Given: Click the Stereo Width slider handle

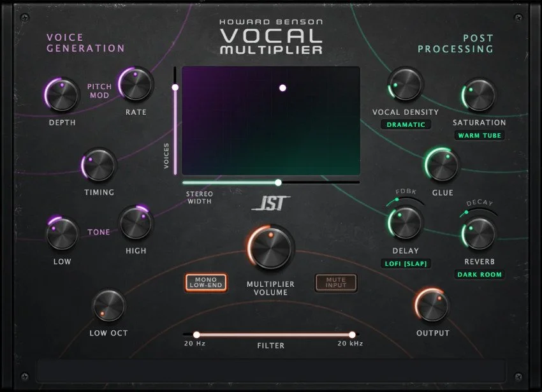Looking at the screenshot, I should click(x=278, y=182).
